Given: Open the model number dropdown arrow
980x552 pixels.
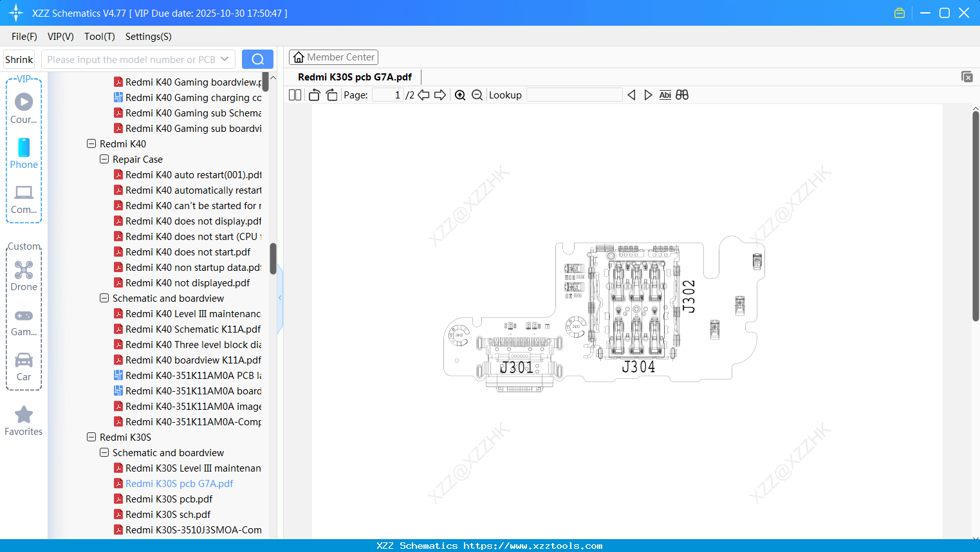Looking at the screenshot, I should coord(225,59).
